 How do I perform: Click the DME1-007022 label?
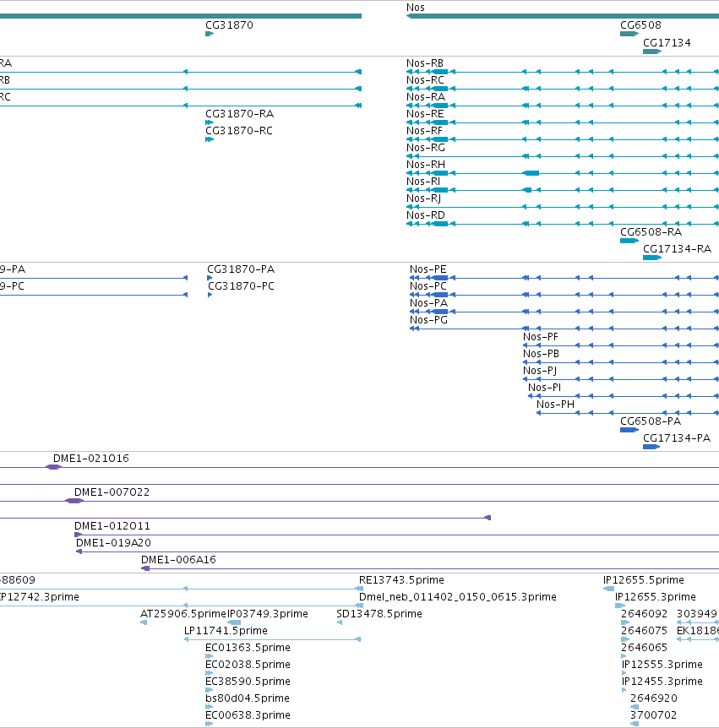[x=112, y=492]
